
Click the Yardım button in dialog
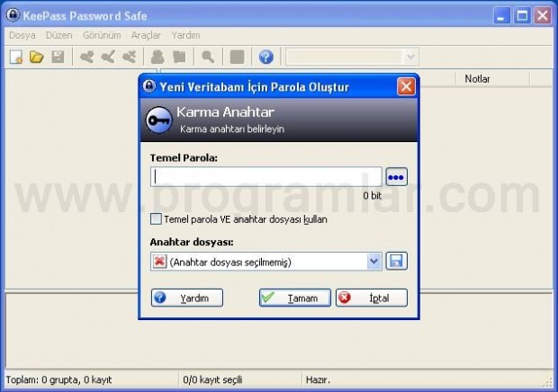pos(187,298)
